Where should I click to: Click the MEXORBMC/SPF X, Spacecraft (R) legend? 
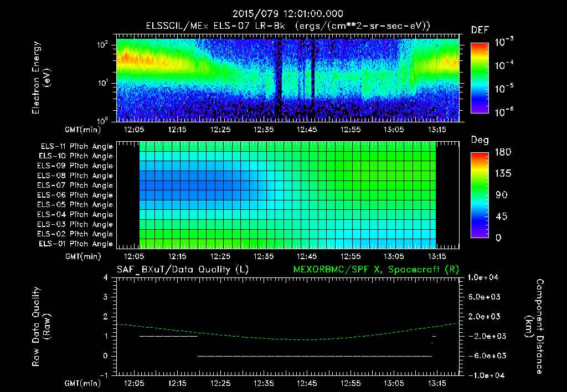pyautogui.click(x=376, y=270)
